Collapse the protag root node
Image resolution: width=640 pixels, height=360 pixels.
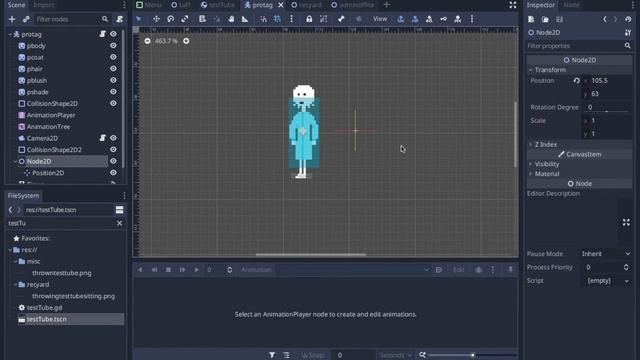(10, 34)
